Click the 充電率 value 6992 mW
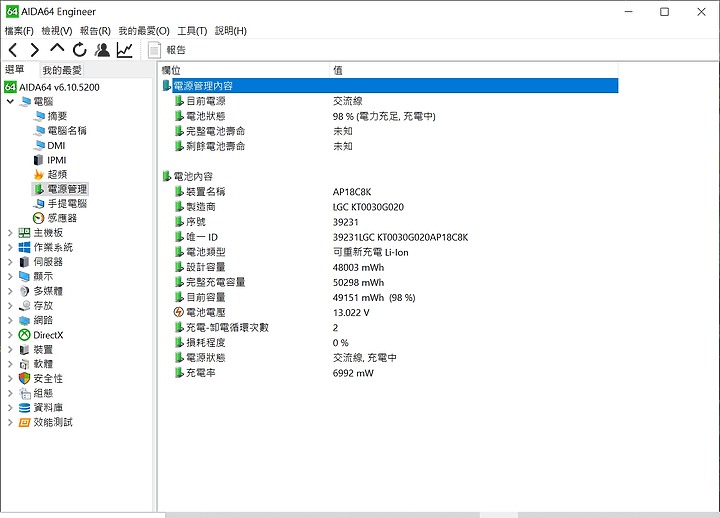 click(353, 373)
